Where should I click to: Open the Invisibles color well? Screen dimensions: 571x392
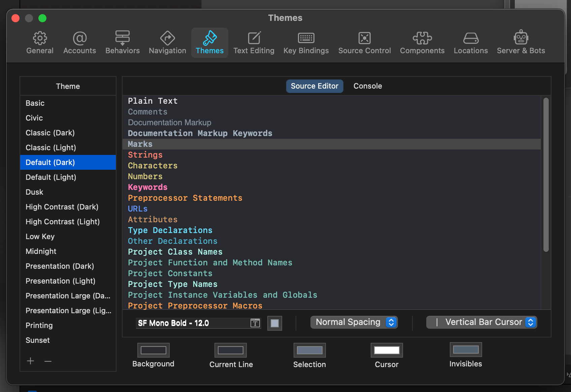tap(466, 350)
